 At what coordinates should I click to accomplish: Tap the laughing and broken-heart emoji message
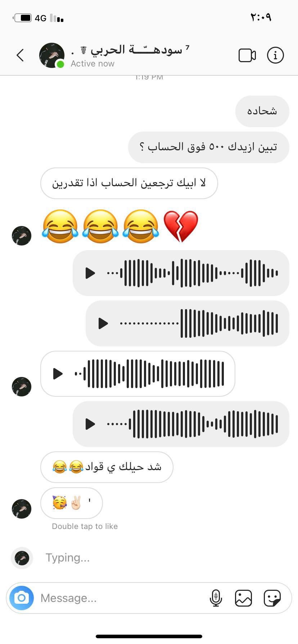pyautogui.click(x=120, y=226)
